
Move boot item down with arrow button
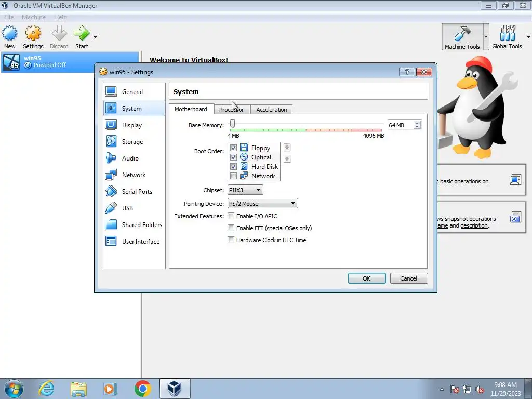[287, 159]
